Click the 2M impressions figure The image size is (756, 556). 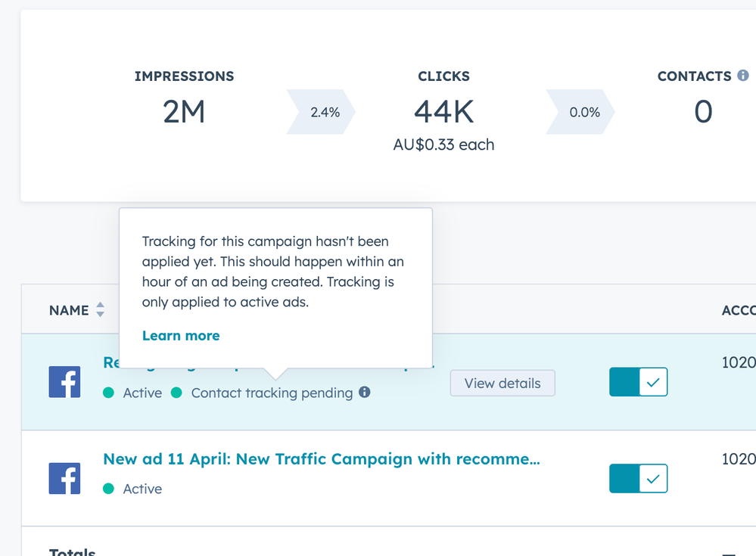pos(184,112)
